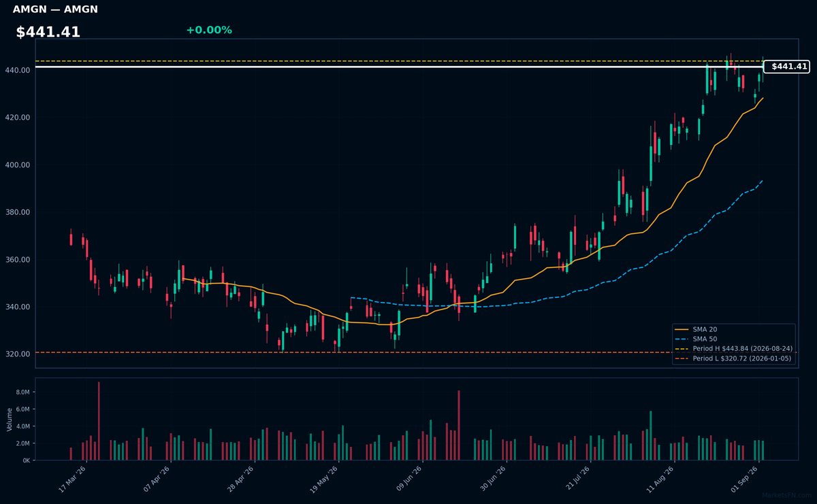Click the 07 Apr '26 date label
Viewport: 817px width, 504px height.
click(x=157, y=479)
